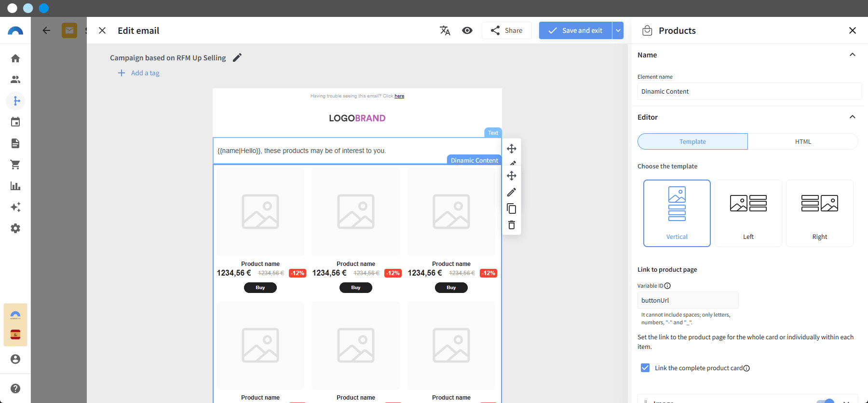Uncheck Link the complete product card
Image resolution: width=868 pixels, height=403 pixels.
645,368
